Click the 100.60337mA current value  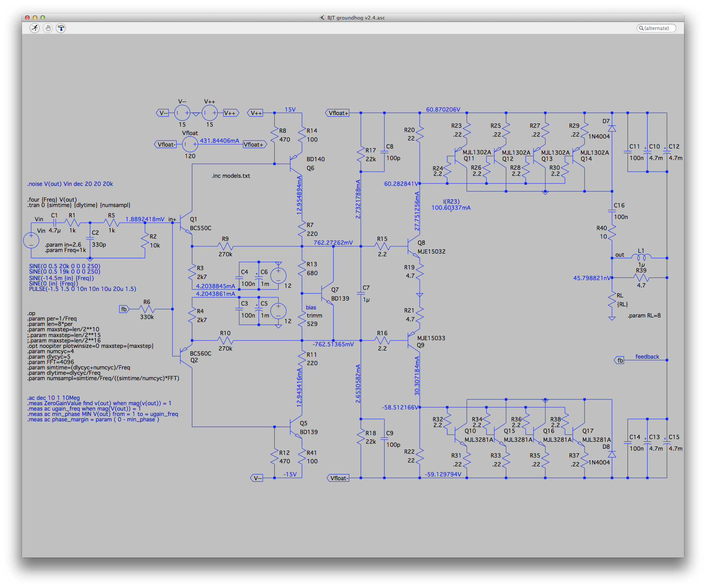451,208
